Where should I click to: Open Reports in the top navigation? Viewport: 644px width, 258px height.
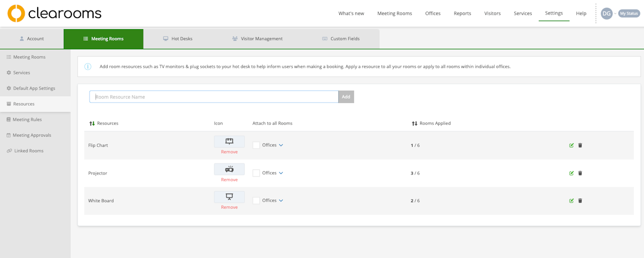point(462,14)
